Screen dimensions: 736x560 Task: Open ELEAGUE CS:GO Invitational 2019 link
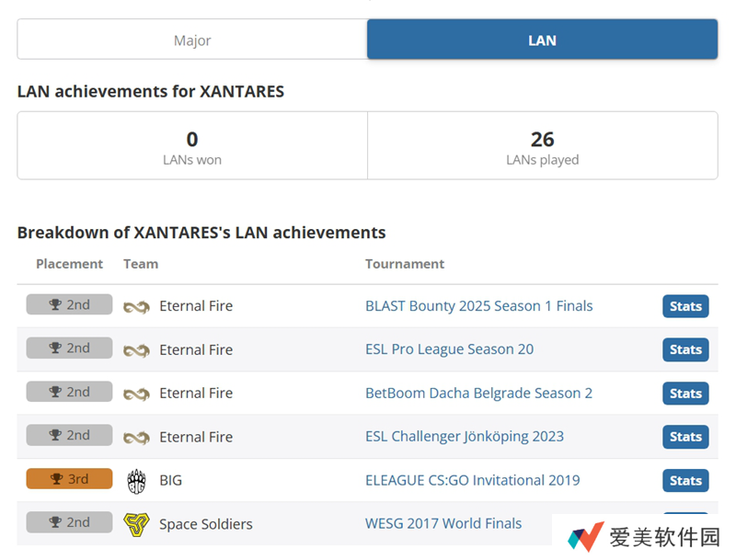tap(472, 480)
